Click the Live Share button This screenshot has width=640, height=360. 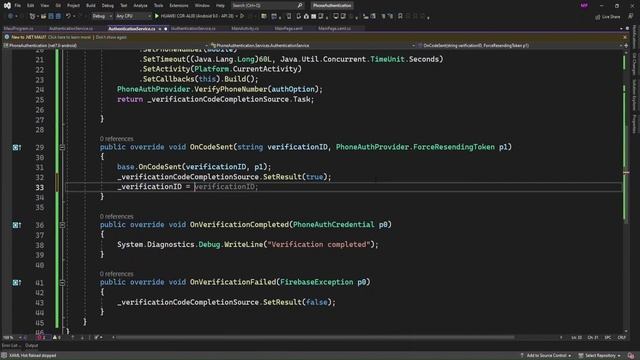click(x=608, y=17)
